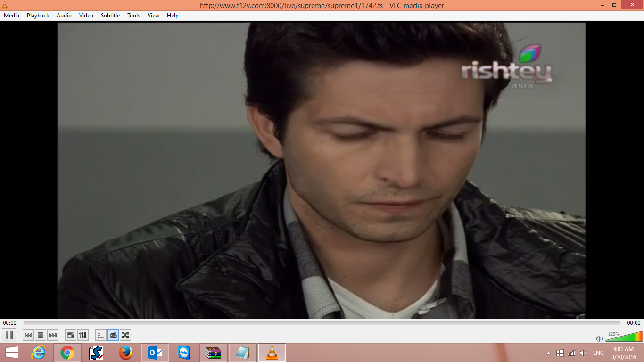The height and width of the screenshot is (362, 644).
Task: Select the Stop playback icon
Action: 40,335
